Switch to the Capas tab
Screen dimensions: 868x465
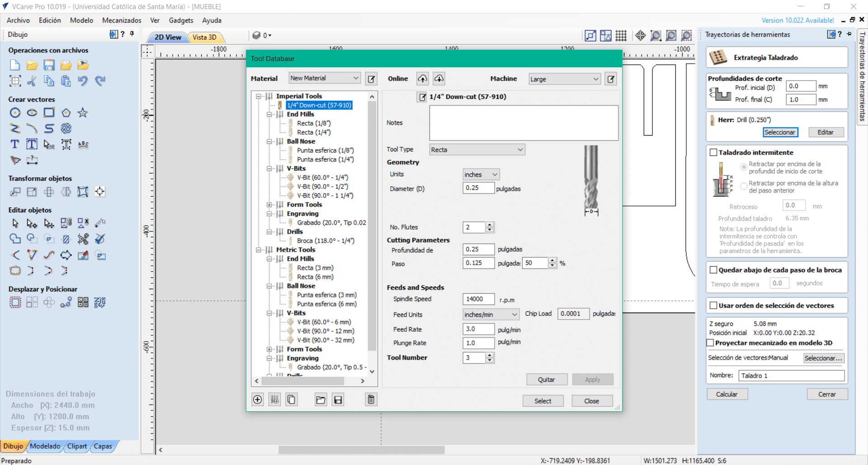pyautogui.click(x=103, y=446)
